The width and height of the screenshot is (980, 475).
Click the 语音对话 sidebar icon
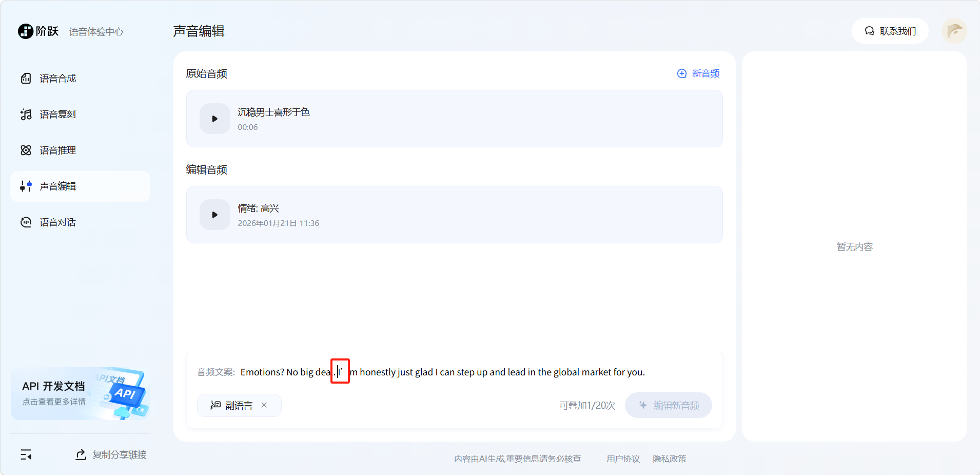tap(26, 222)
